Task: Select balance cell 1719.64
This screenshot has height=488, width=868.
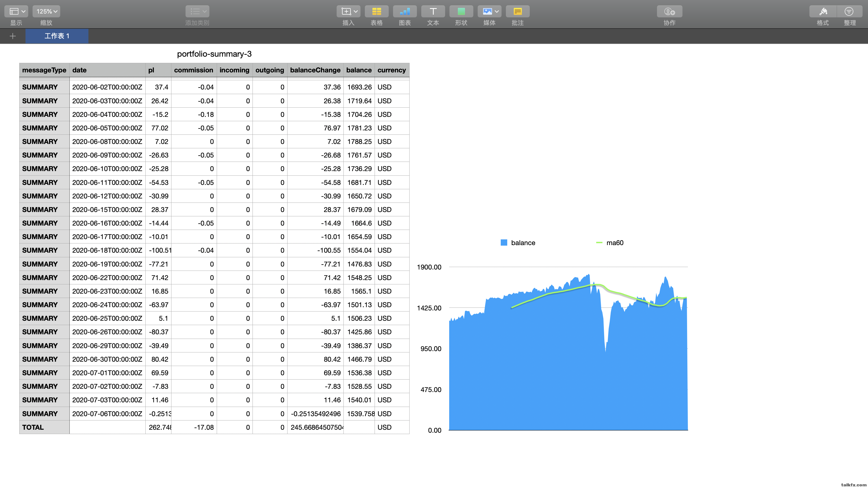Action: (x=359, y=101)
